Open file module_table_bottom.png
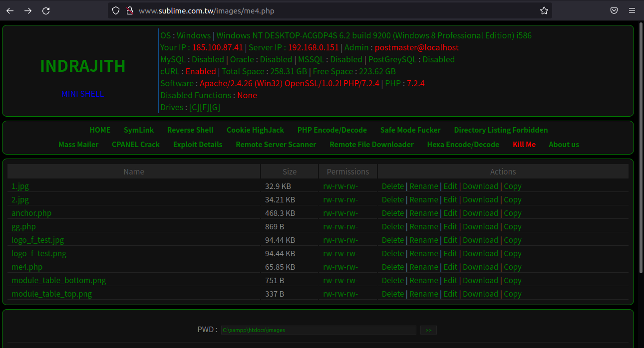This screenshot has height=348, width=644. pyautogui.click(x=59, y=281)
